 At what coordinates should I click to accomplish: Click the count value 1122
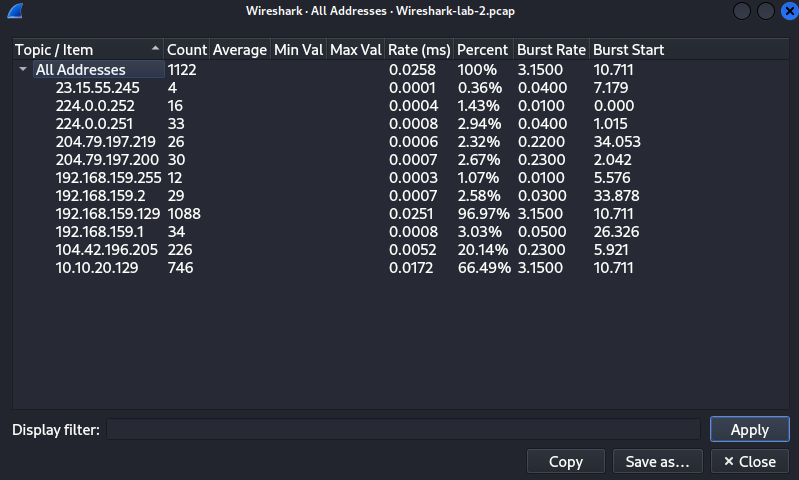point(182,70)
